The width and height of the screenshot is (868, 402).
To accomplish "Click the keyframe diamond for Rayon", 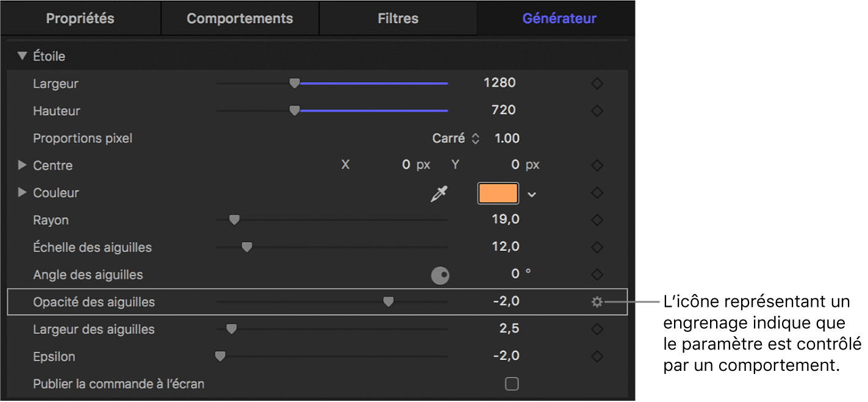I will [x=597, y=220].
